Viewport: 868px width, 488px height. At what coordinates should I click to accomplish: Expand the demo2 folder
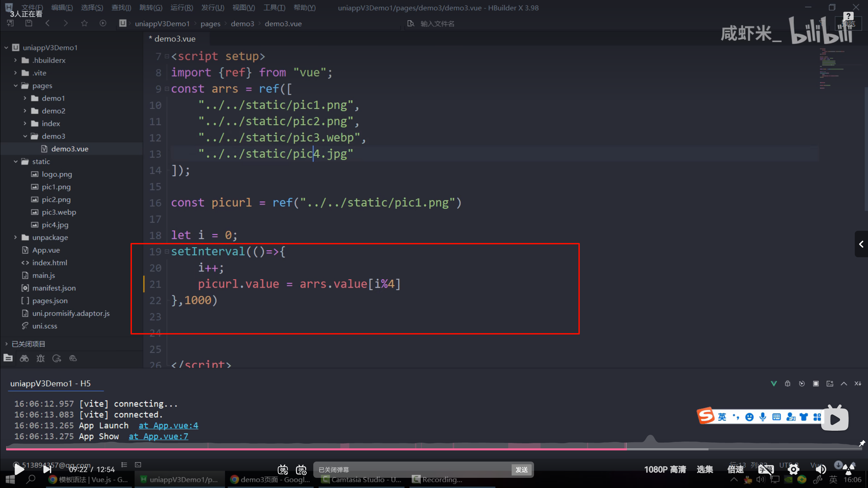pos(25,111)
